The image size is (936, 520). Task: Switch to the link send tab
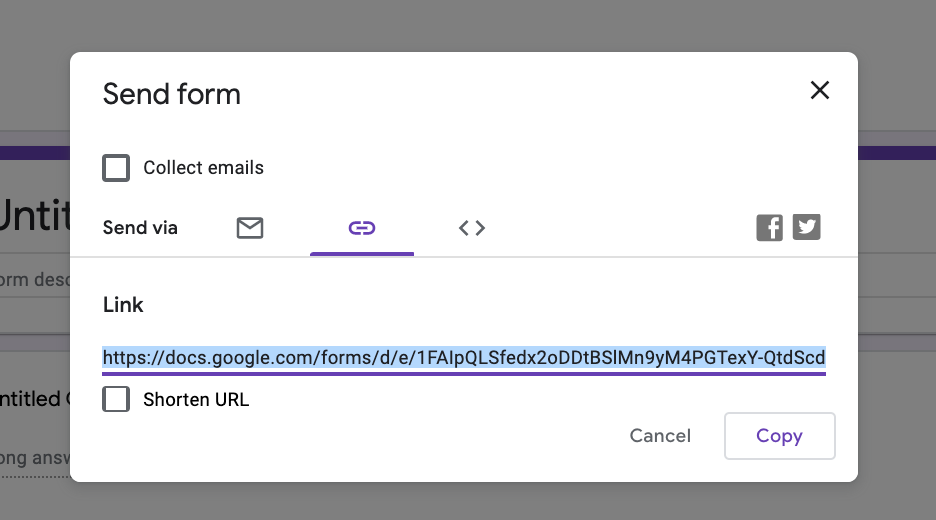coord(362,228)
